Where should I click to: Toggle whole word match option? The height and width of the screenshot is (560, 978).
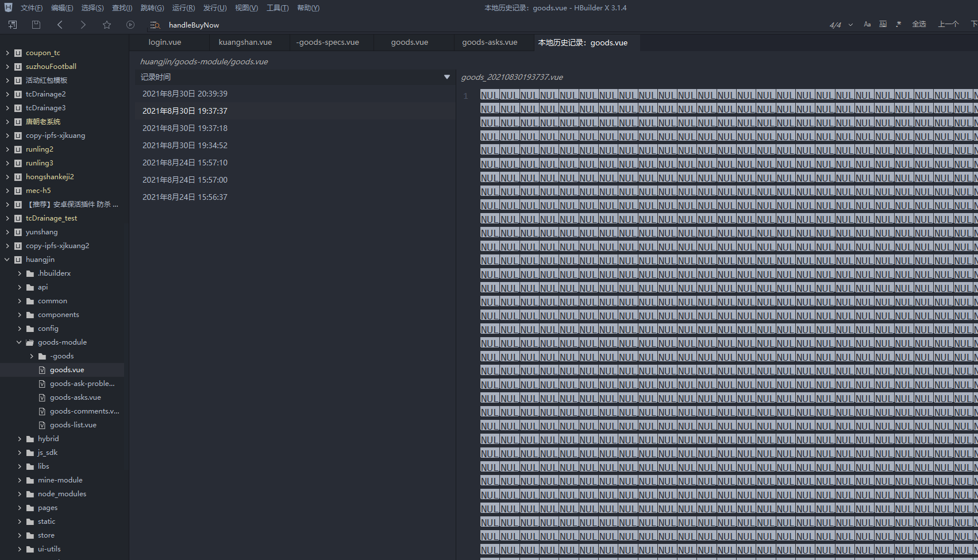click(x=883, y=24)
